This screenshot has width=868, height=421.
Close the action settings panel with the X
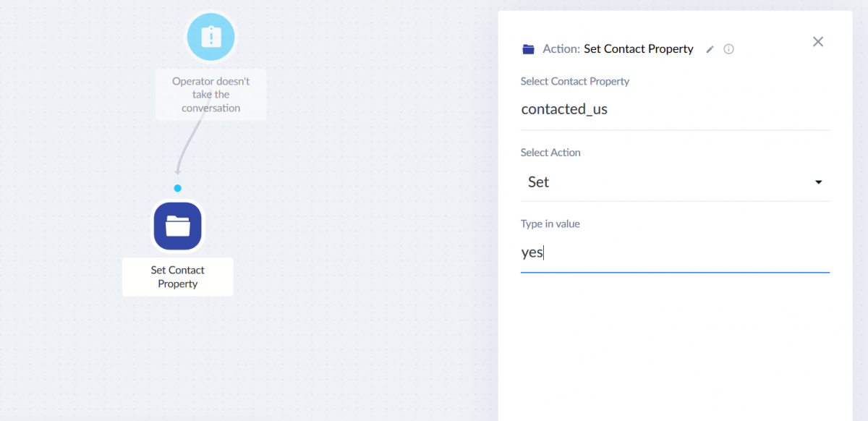click(818, 42)
